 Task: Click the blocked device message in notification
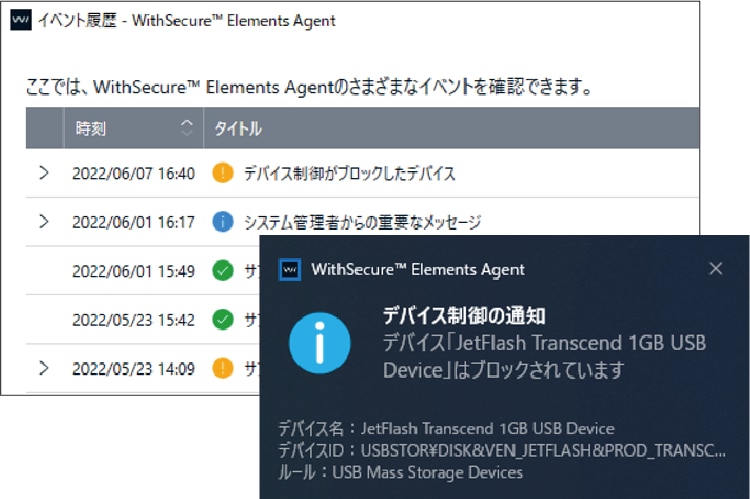pos(544,356)
